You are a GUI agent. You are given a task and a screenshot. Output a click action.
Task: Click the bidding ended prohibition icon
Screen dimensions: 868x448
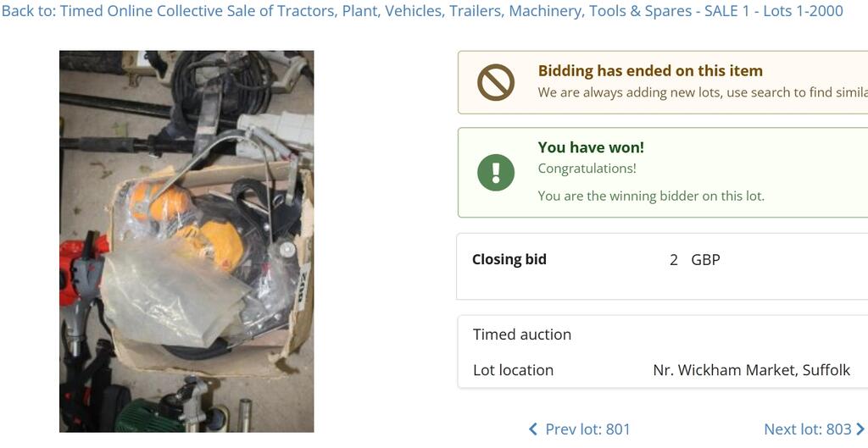[496, 83]
